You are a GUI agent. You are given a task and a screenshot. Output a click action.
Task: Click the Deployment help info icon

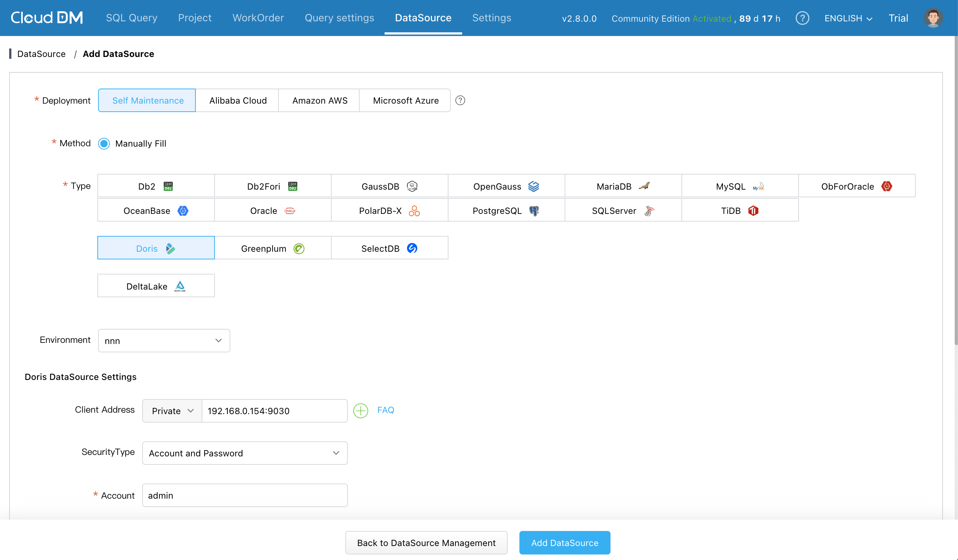point(460,100)
